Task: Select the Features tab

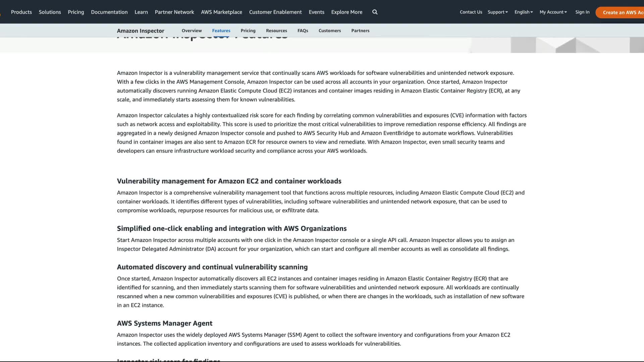Action: [221, 31]
